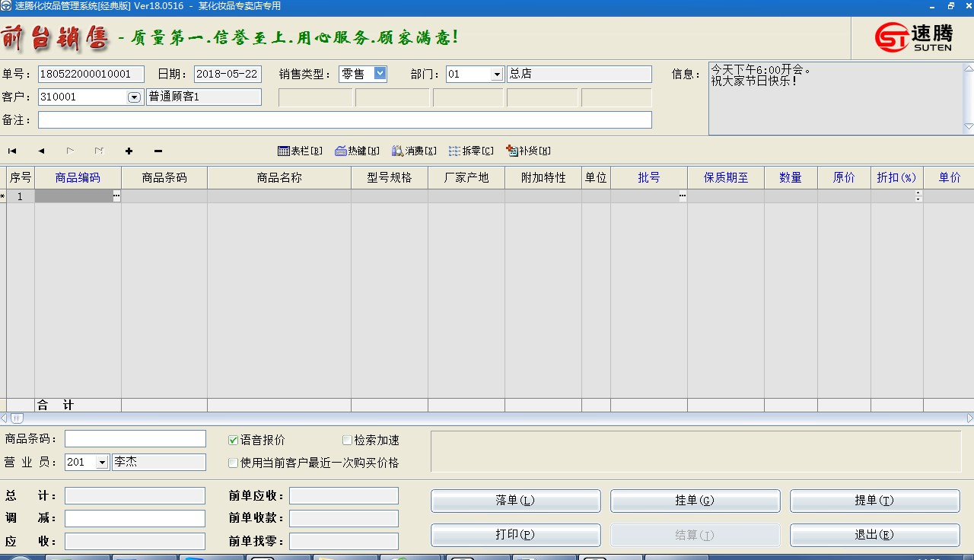Enable the 检索加速 checkbox
Viewport: 974px width, 560px height.
pyautogui.click(x=347, y=441)
